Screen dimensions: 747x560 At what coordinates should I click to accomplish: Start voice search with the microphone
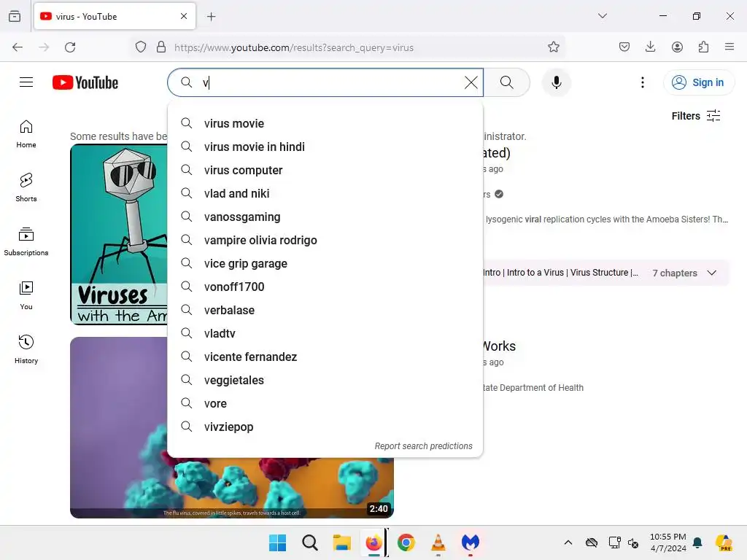556,82
